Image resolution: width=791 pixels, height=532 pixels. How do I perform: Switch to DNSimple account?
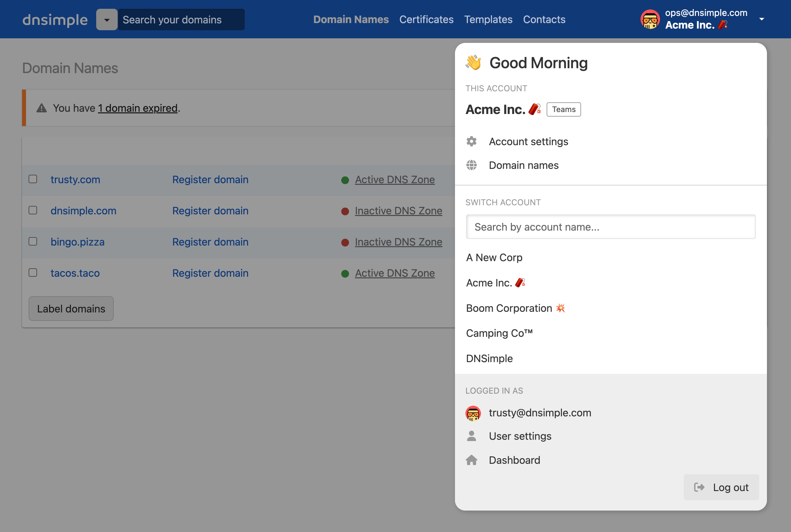(x=489, y=358)
